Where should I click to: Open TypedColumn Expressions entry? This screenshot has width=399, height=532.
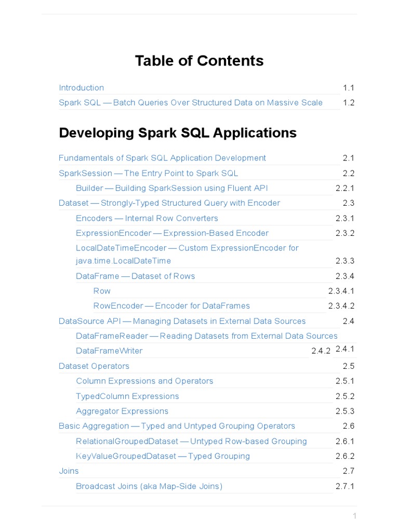click(127, 396)
